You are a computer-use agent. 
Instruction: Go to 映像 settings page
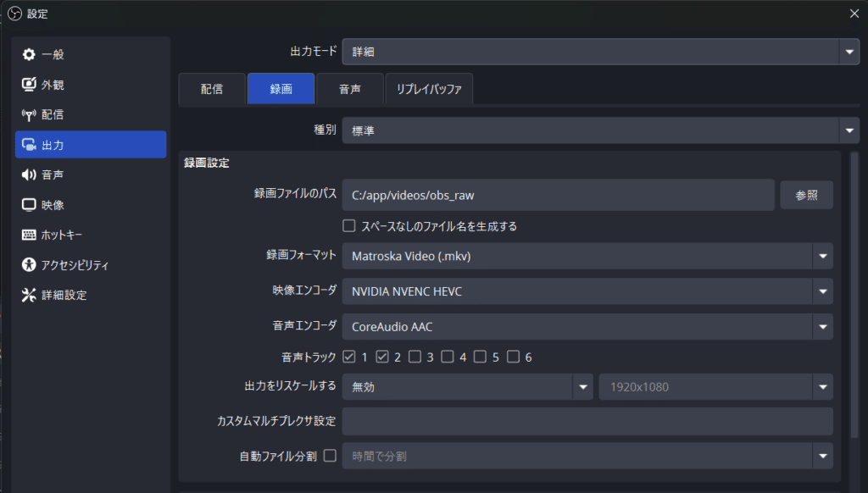pos(91,205)
